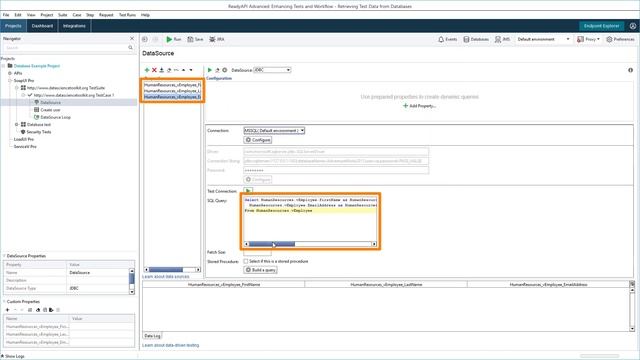Screen dimensions: 640x360
Task: Click property list horizontal scrollbar
Action: 172,270
